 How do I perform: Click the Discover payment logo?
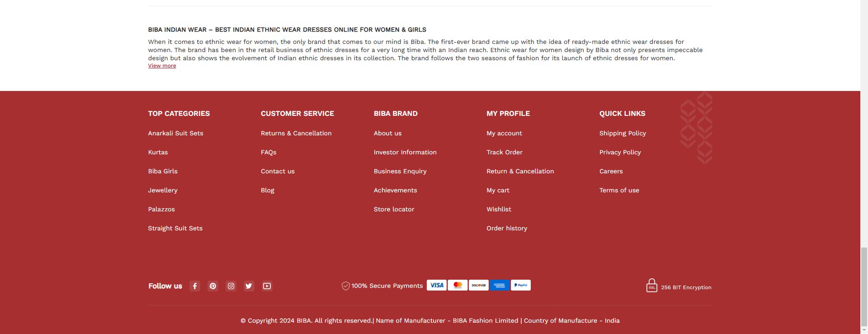click(x=479, y=285)
